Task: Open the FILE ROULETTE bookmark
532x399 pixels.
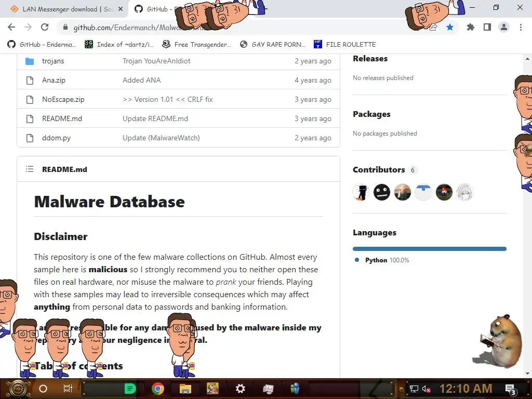Action: pos(345,45)
